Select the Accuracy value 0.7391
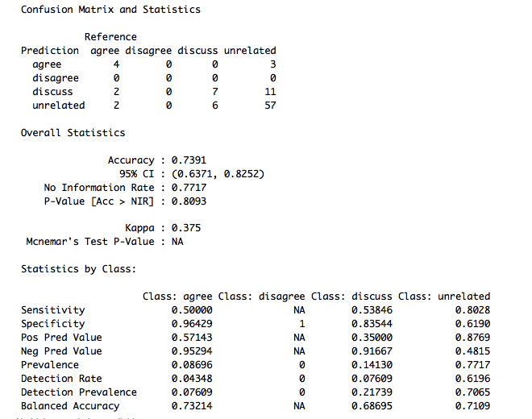 [189, 160]
